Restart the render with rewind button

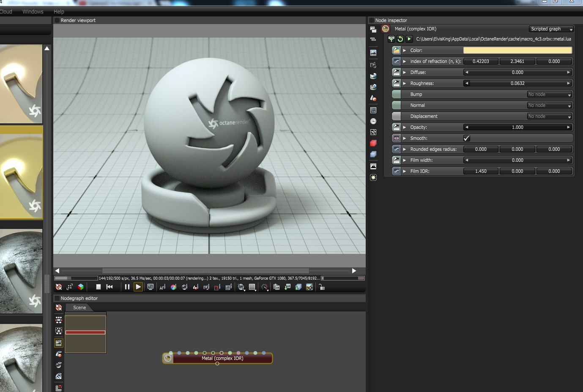pyautogui.click(x=109, y=287)
